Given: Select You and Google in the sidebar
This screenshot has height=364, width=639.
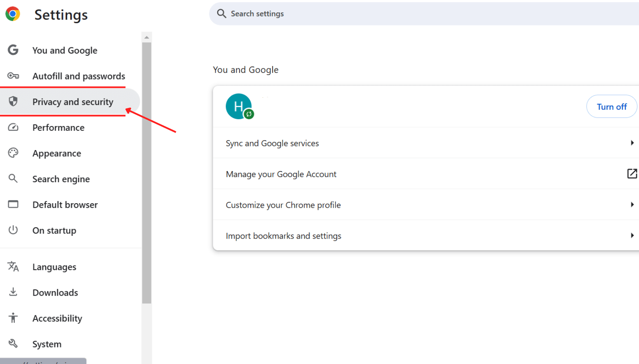Looking at the screenshot, I should [x=65, y=50].
